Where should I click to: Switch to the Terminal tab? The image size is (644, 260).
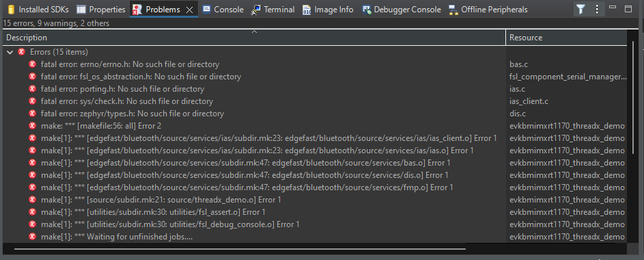pyautogui.click(x=273, y=9)
